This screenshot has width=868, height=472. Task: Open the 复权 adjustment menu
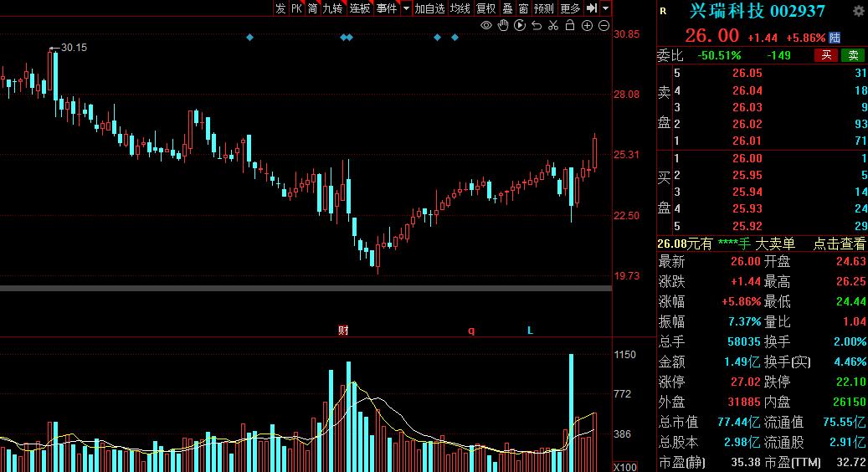[x=486, y=8]
